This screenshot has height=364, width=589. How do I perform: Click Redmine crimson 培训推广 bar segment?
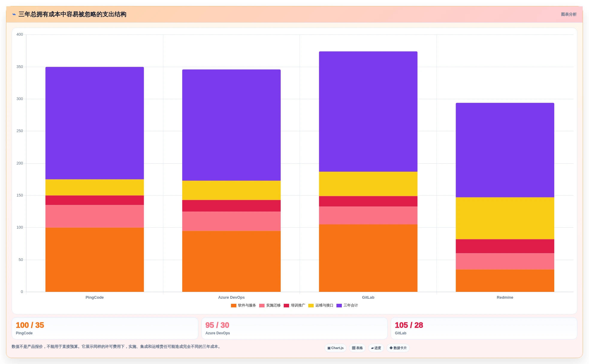pyautogui.click(x=505, y=246)
